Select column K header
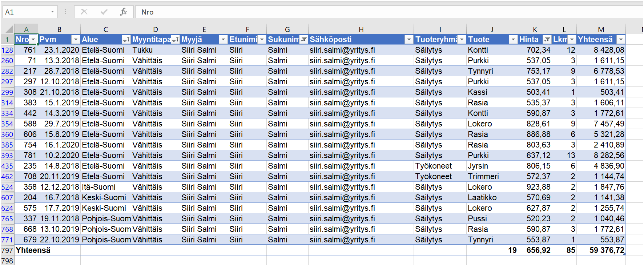 click(x=535, y=29)
